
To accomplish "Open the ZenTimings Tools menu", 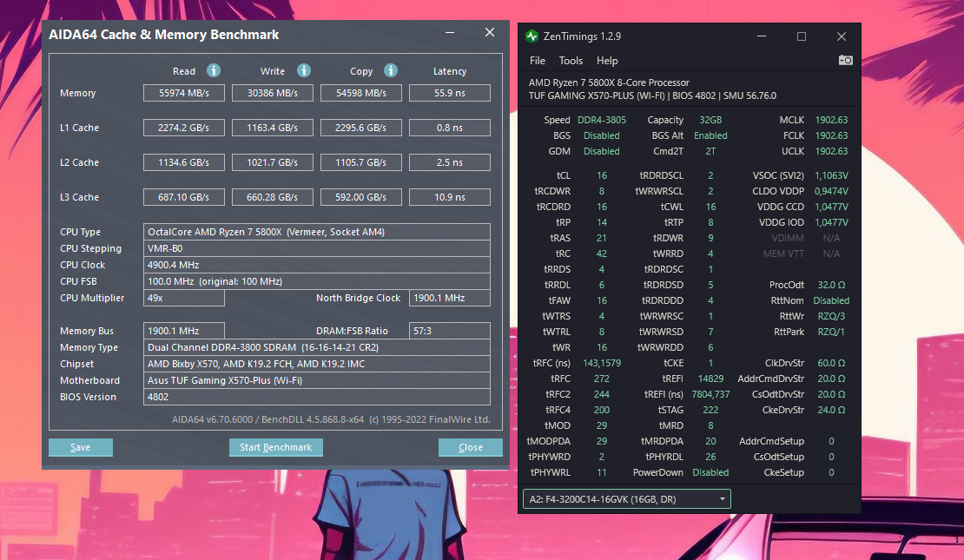I will (571, 60).
